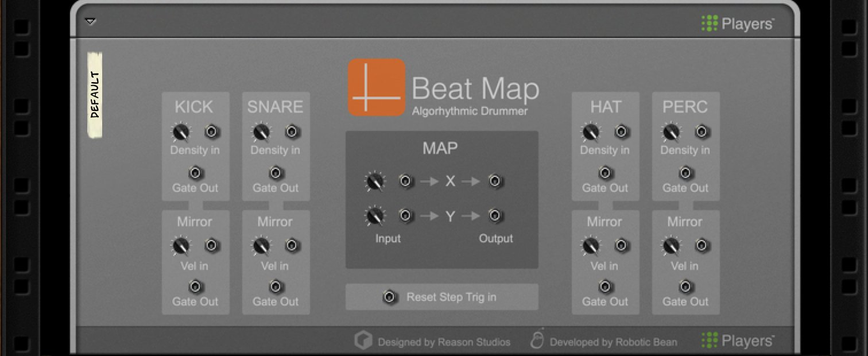The width and height of the screenshot is (868, 356).
Task: Click the SNARE Mirror Vel in knob
Action: click(x=261, y=246)
